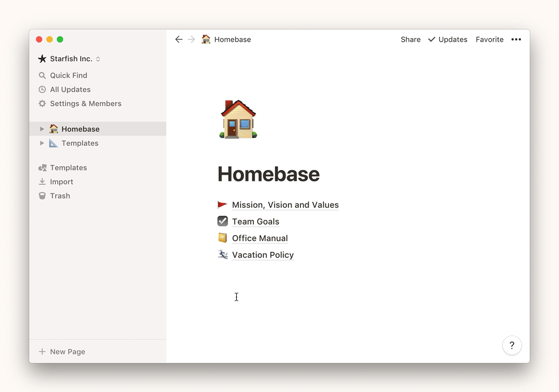Image resolution: width=559 pixels, height=392 pixels.
Task: Open All Updates in sidebar
Action: 70,90
